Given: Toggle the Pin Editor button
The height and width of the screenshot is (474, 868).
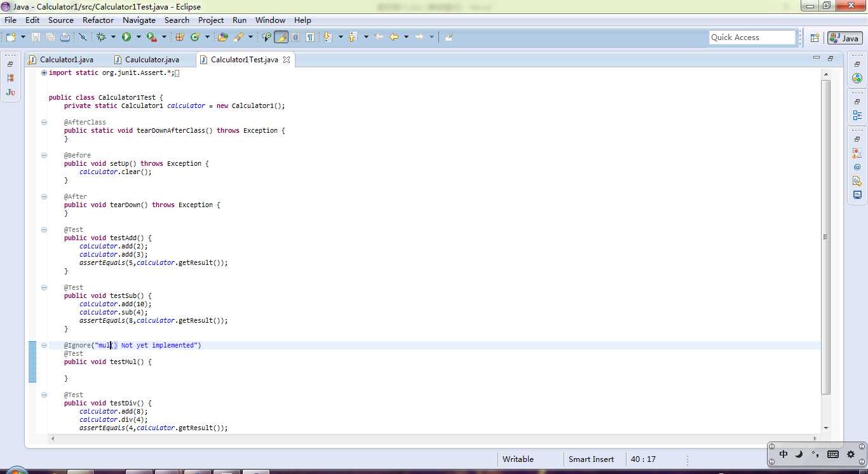Looking at the screenshot, I should click(449, 37).
